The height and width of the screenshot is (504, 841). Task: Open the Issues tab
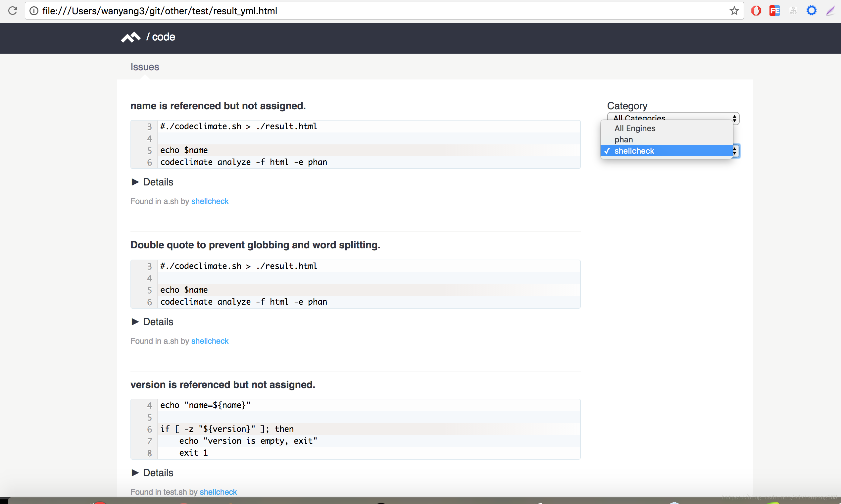click(x=145, y=67)
